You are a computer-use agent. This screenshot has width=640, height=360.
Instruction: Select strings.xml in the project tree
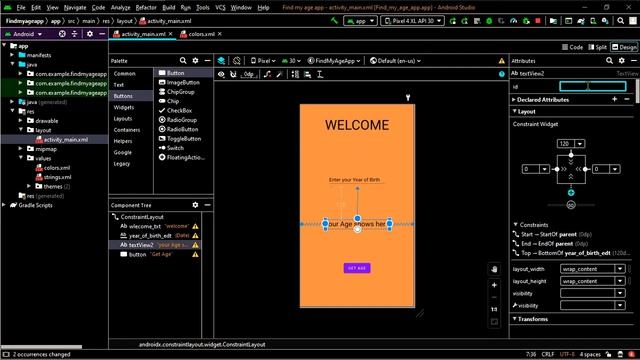57,177
